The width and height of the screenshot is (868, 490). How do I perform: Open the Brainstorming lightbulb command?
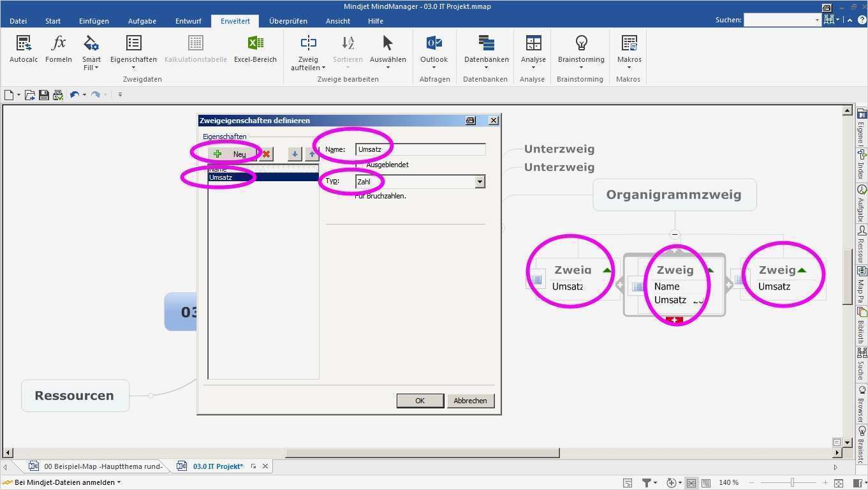[x=581, y=53]
